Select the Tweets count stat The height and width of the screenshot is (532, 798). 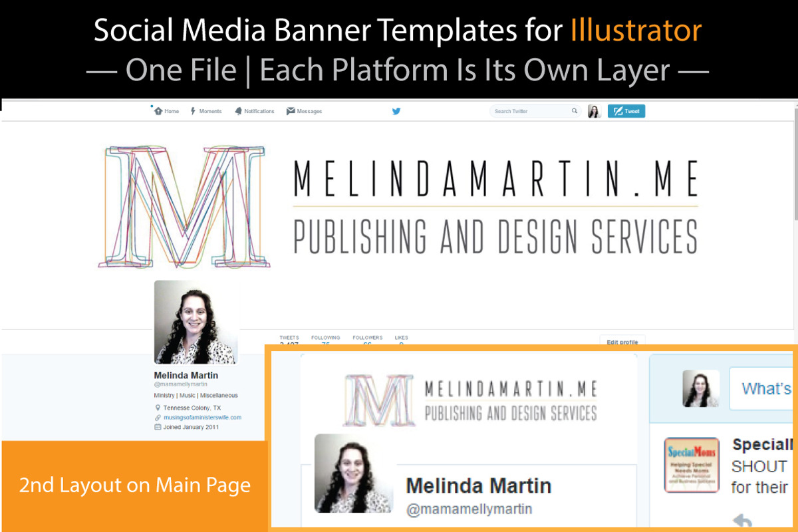pos(289,340)
